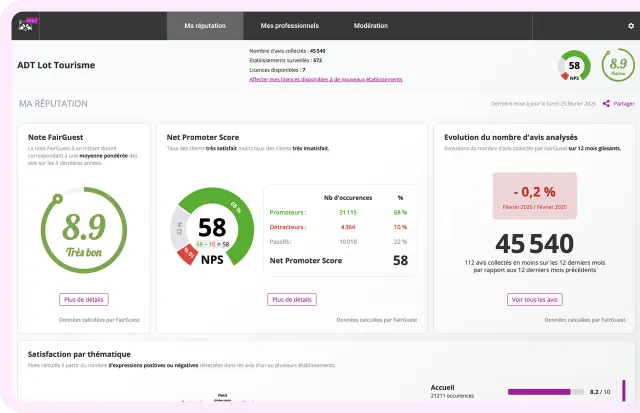
Task: Open the settings gear icon
Action: 631,26
